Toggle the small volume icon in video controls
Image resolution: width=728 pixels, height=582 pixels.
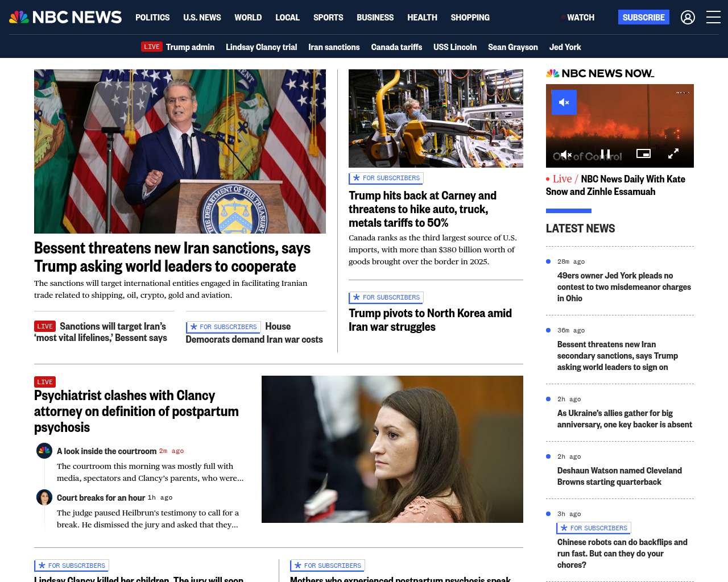pos(566,154)
